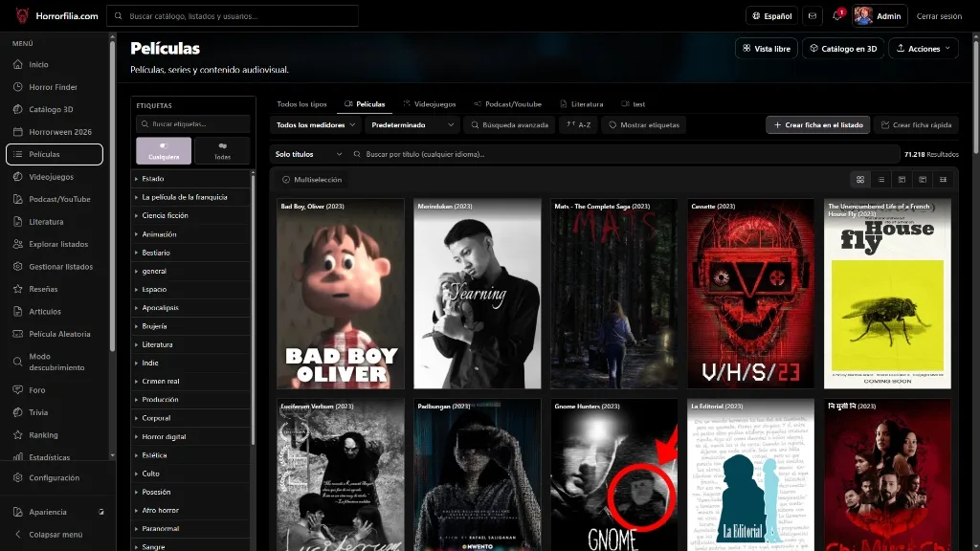Click the Horrorfilia devil logo icon
The height and width of the screenshot is (551, 980).
[x=23, y=15]
